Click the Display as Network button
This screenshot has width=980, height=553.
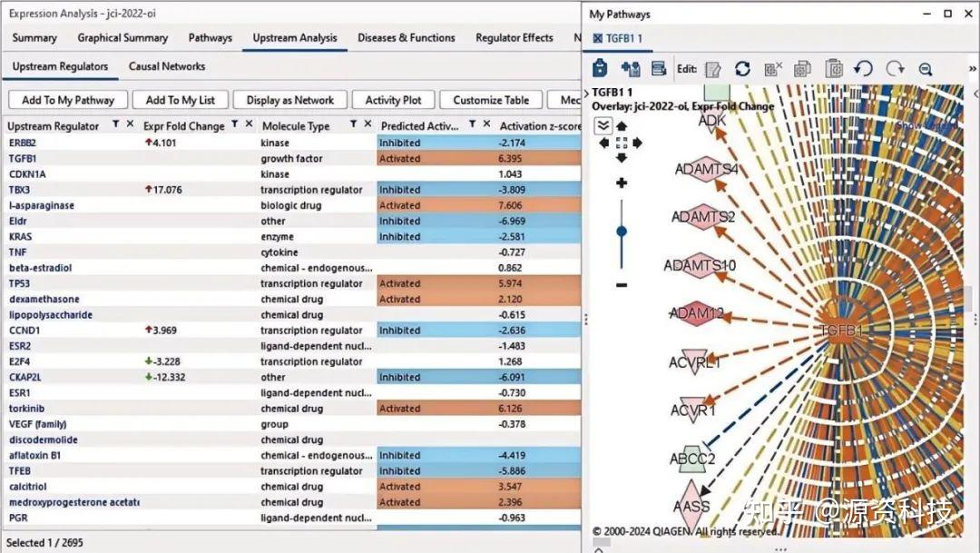tap(290, 100)
